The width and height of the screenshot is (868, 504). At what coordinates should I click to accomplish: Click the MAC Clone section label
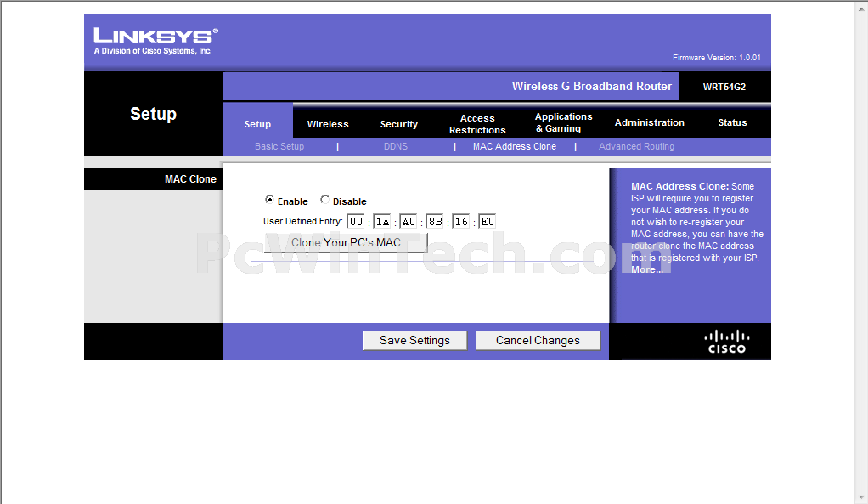click(190, 178)
